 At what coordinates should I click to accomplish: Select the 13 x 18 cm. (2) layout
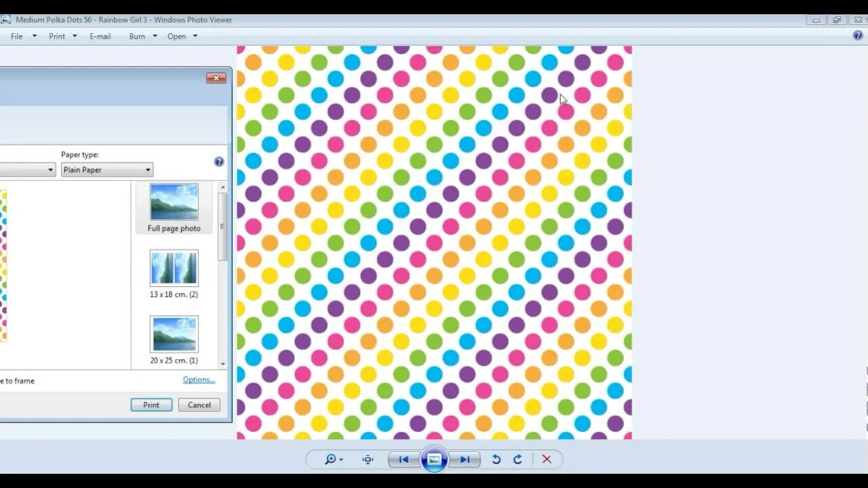174,274
